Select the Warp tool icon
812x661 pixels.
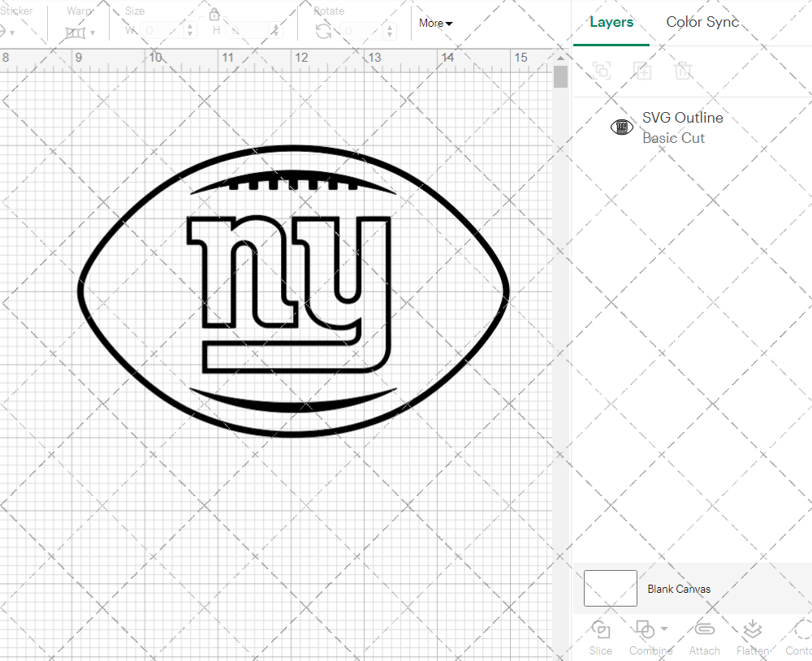coord(76,32)
